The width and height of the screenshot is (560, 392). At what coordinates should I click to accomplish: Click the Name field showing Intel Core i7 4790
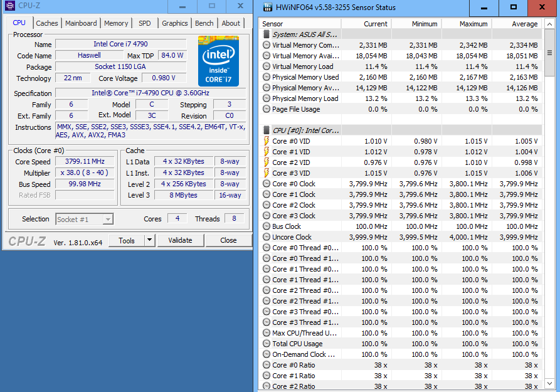[x=120, y=44]
